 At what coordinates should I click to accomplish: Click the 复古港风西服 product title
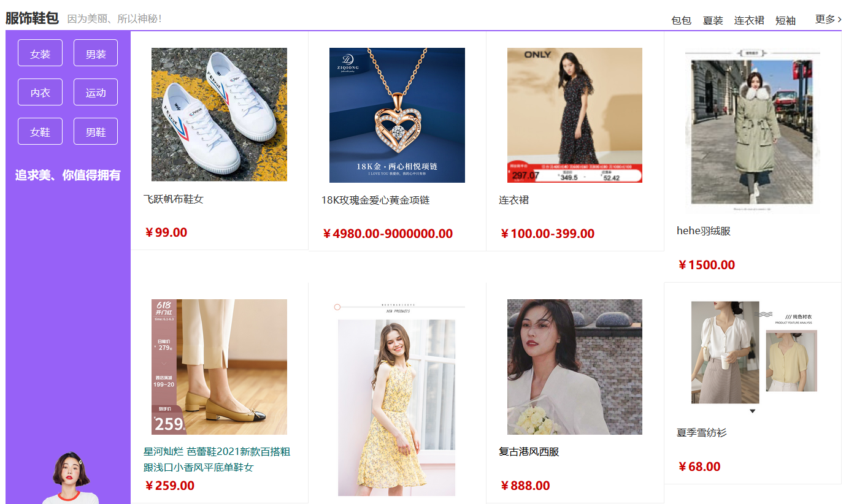tap(529, 452)
